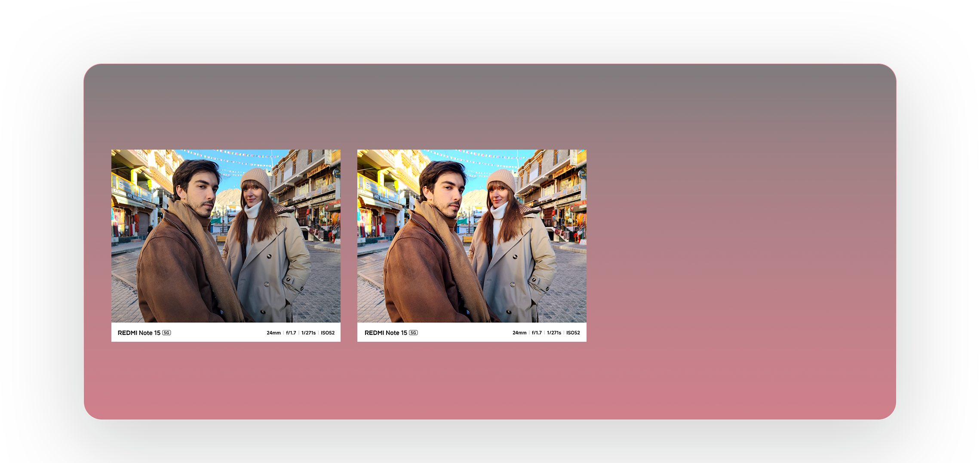Click REDMI Note 15 label on left watermark

tap(139, 333)
